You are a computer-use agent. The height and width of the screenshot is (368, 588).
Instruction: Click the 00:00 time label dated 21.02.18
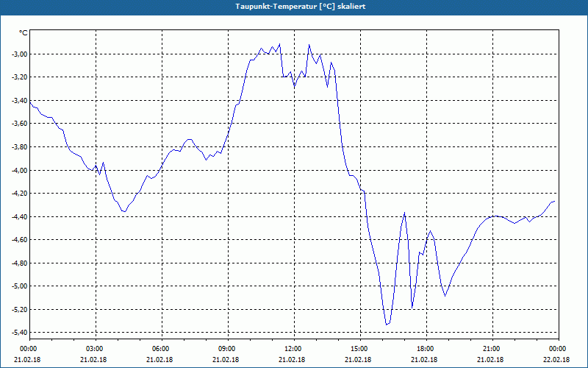click(x=30, y=349)
